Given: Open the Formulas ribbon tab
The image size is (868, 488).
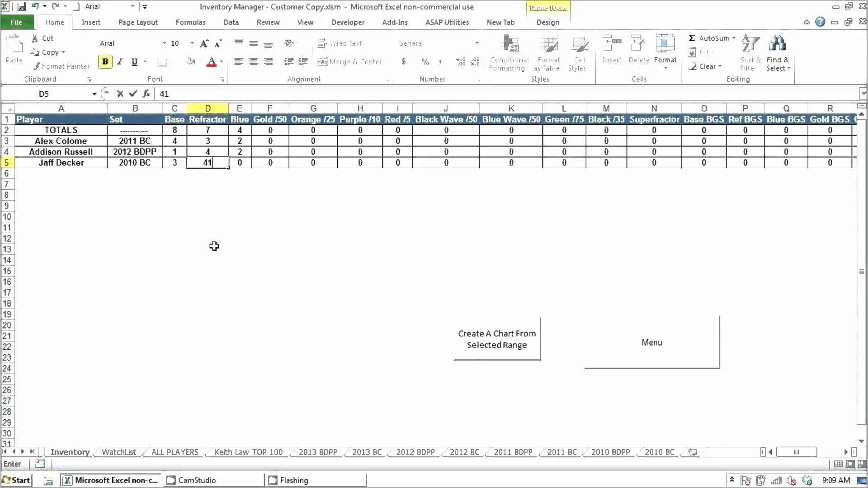Looking at the screenshot, I should (x=190, y=22).
